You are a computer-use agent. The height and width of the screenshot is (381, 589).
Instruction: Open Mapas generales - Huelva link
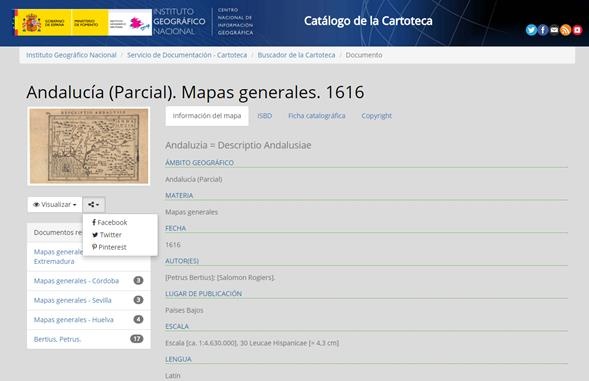(x=74, y=320)
